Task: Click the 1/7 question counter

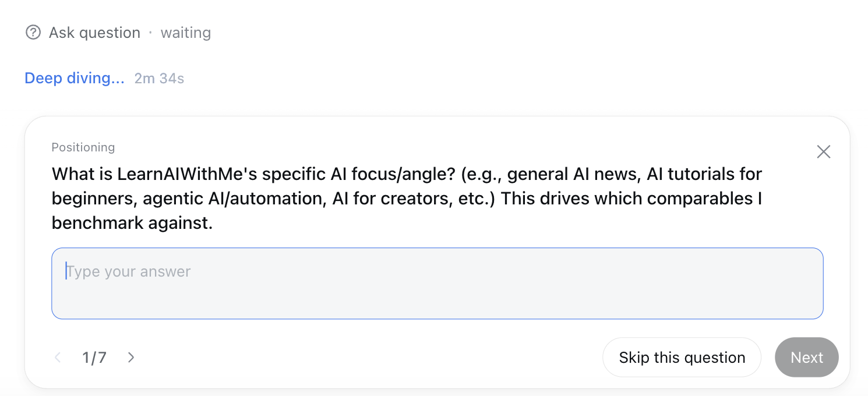Action: click(x=94, y=357)
